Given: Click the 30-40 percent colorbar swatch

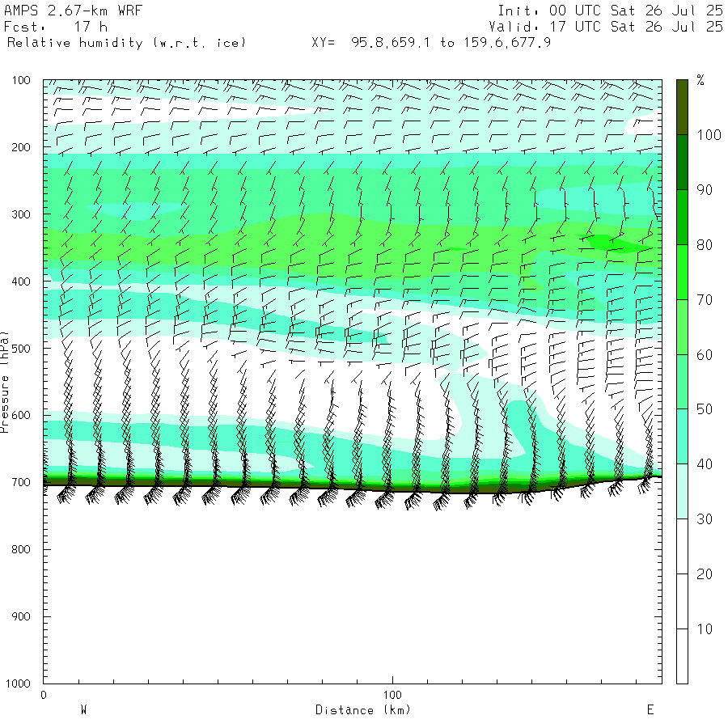Looking at the screenshot, I should click(682, 491).
